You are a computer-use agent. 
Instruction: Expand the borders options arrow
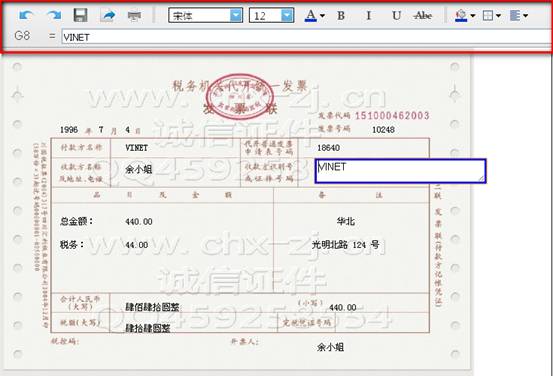coord(498,16)
